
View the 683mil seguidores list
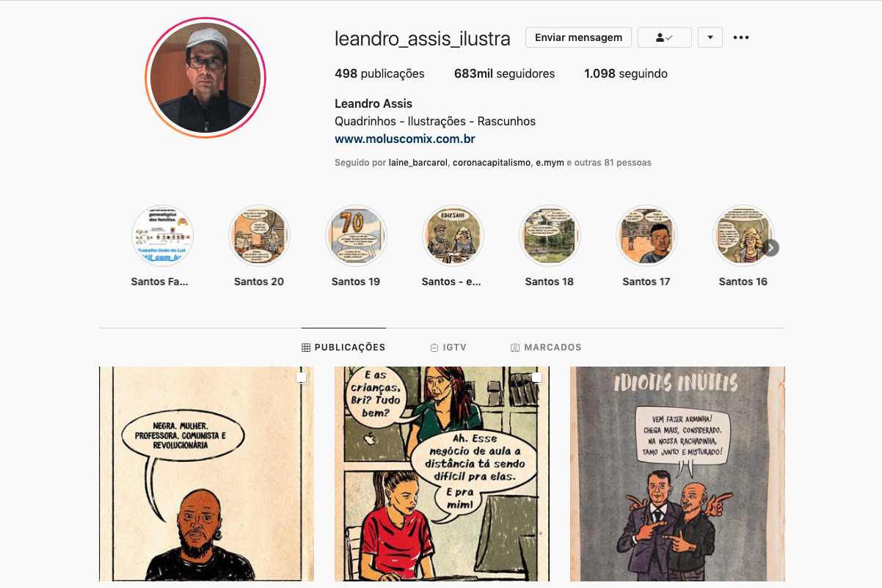pyautogui.click(x=505, y=73)
